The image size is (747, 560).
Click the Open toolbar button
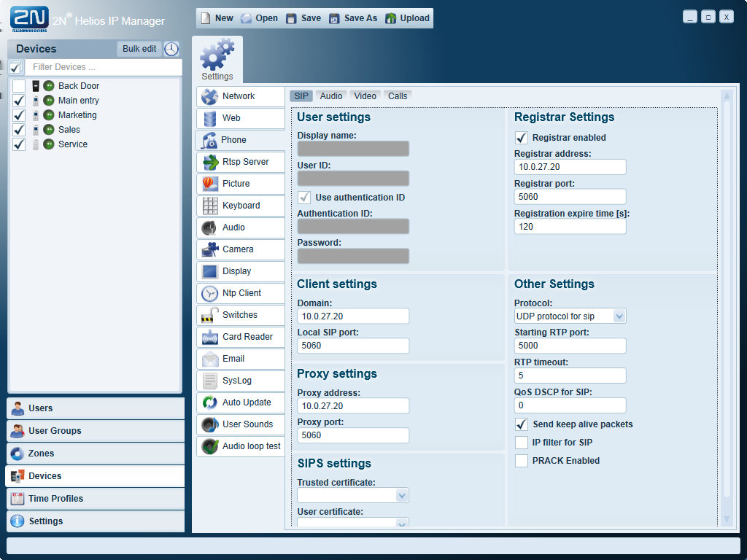(x=259, y=18)
